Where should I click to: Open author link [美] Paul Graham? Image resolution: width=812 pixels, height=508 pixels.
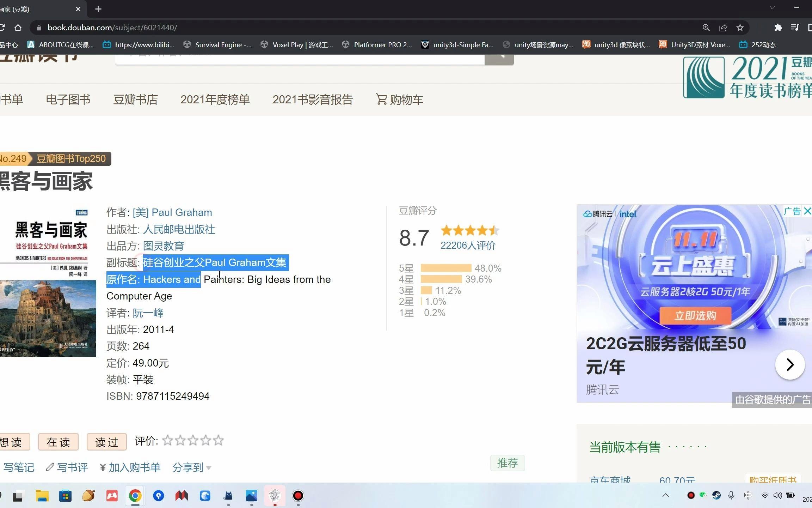tap(172, 212)
